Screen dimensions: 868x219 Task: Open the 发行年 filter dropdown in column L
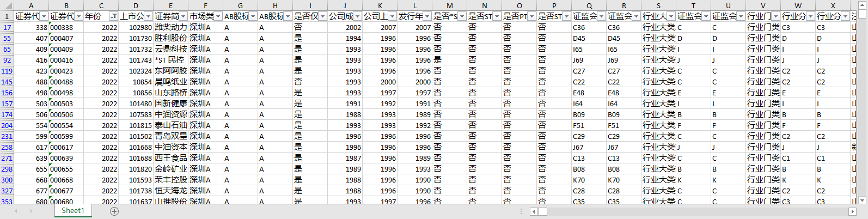427,16
